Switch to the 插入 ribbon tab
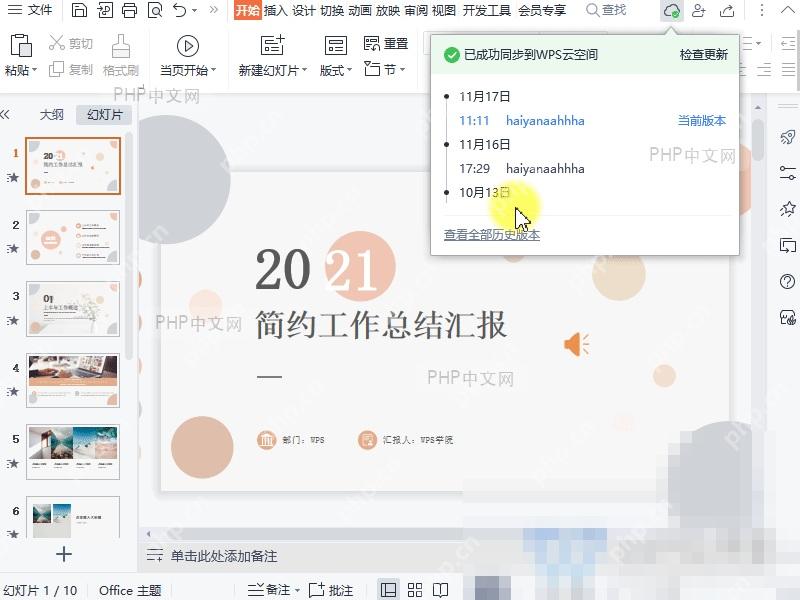Viewport: 800px width, 600px height. [276, 10]
